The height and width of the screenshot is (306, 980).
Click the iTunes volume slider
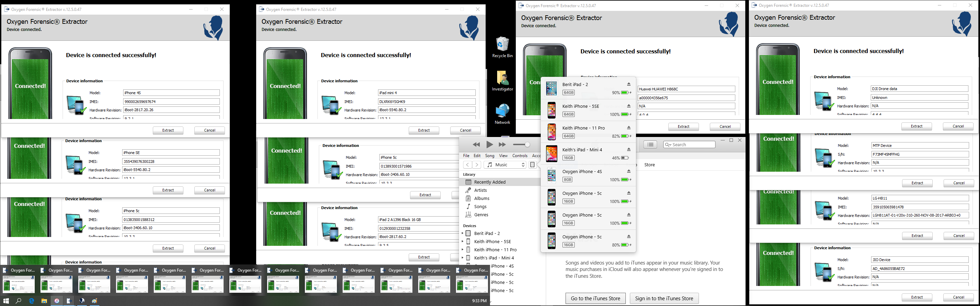[x=521, y=144]
